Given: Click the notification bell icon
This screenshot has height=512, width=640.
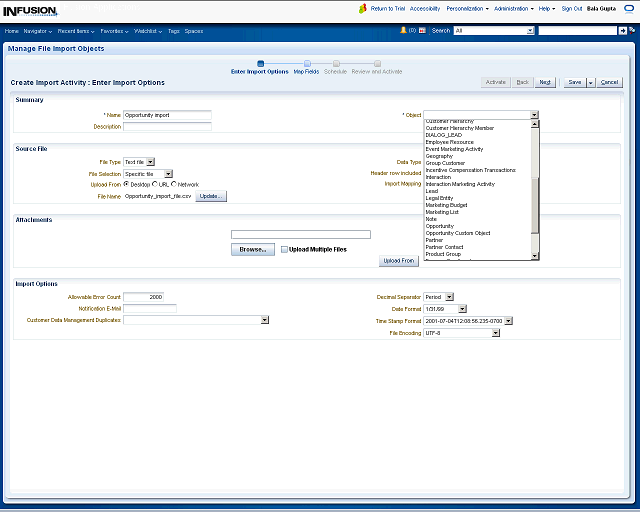Looking at the screenshot, I should tap(403, 31).
